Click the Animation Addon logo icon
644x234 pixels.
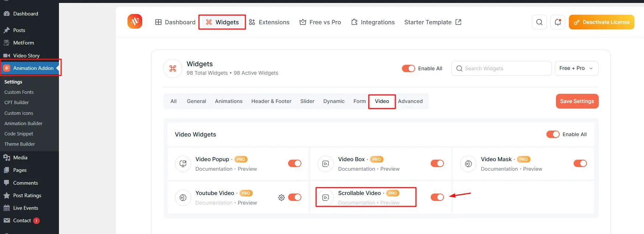tap(135, 21)
